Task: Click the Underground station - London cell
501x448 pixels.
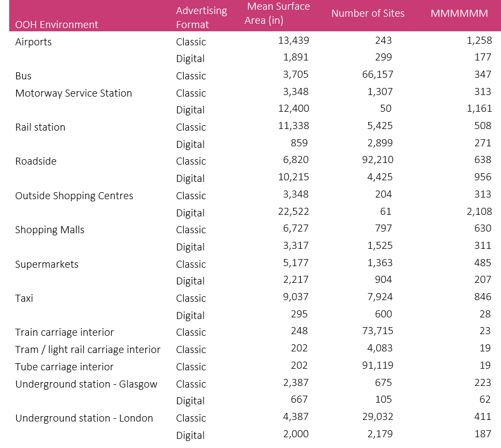Action: [x=84, y=418]
